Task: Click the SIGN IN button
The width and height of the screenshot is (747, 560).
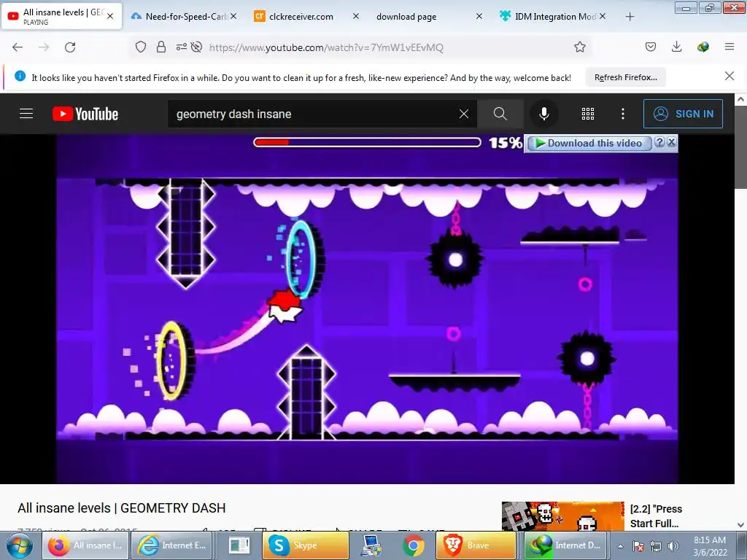Action: [x=683, y=114]
